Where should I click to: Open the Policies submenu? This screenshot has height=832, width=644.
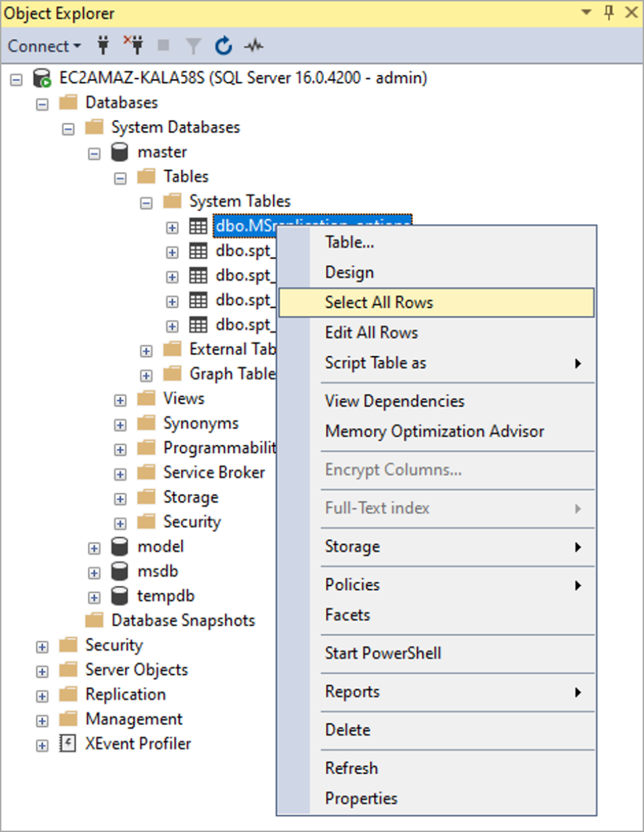pyautogui.click(x=436, y=585)
